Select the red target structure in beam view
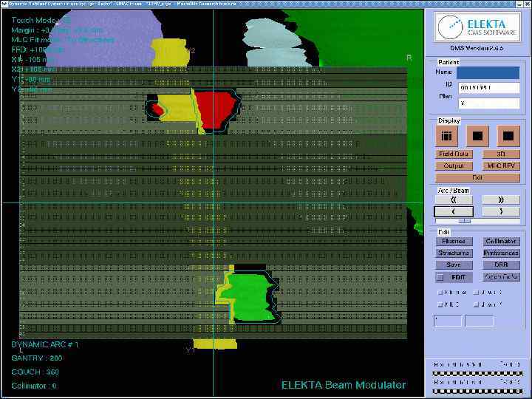The image size is (532, 399). click(216, 109)
